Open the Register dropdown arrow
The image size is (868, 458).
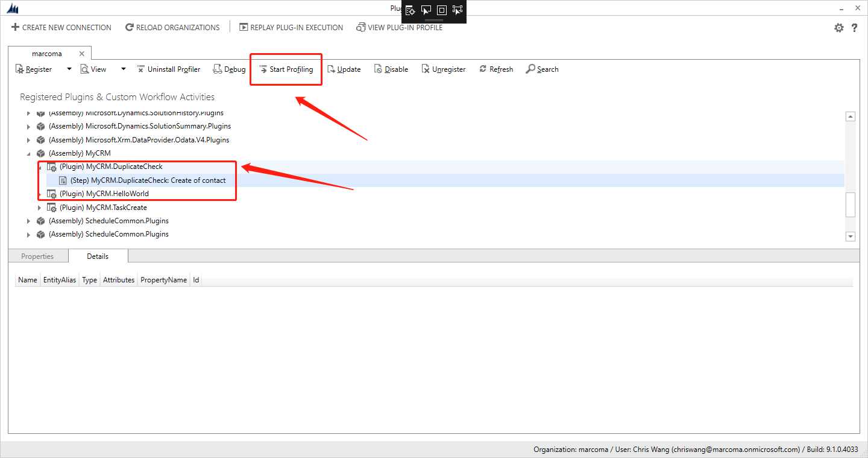[69, 69]
